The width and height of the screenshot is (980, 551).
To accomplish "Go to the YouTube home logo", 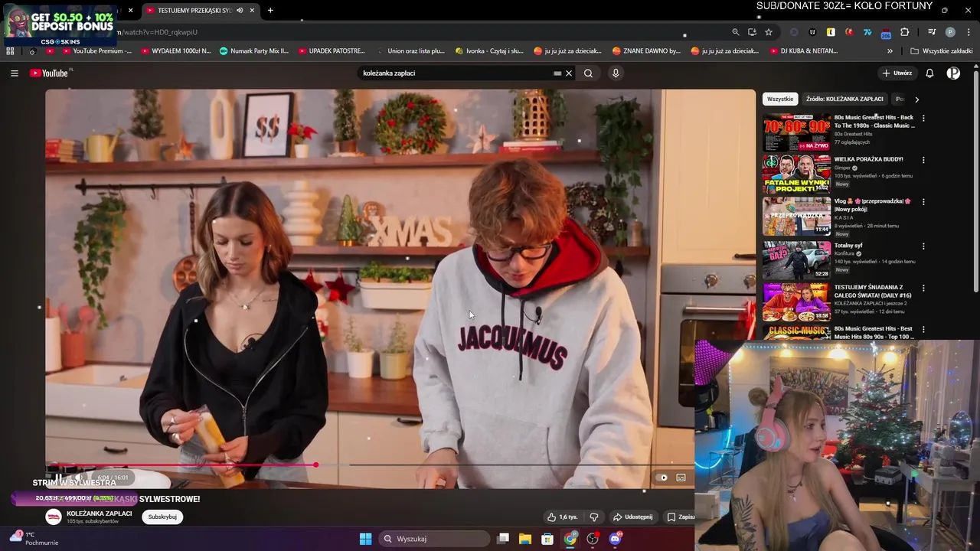I will 51,73.
